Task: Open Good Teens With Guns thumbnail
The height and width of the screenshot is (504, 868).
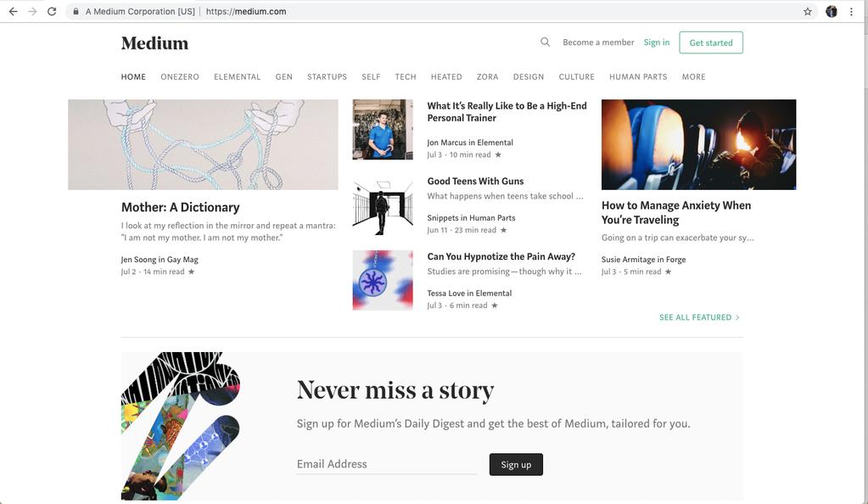Action: pyautogui.click(x=383, y=205)
